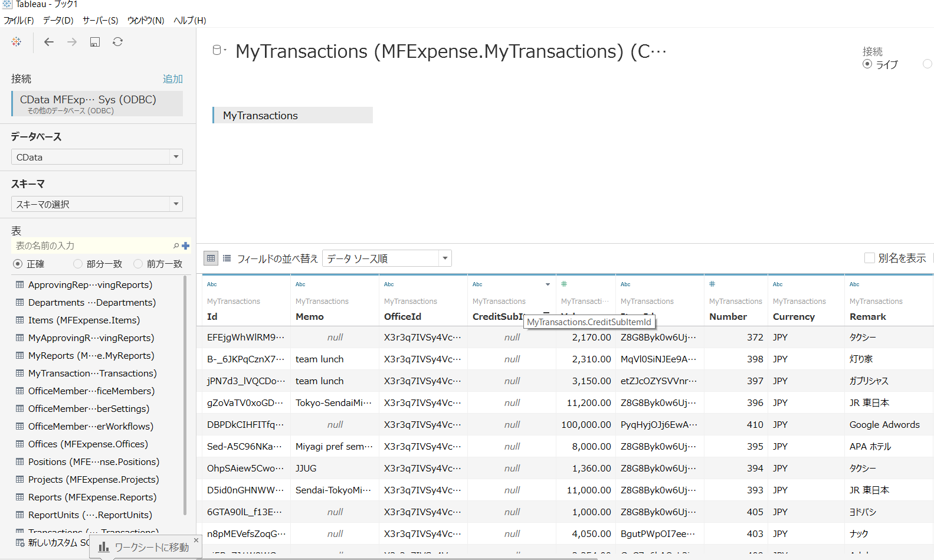Click the bar chart icon on worksheet popup

click(104, 547)
